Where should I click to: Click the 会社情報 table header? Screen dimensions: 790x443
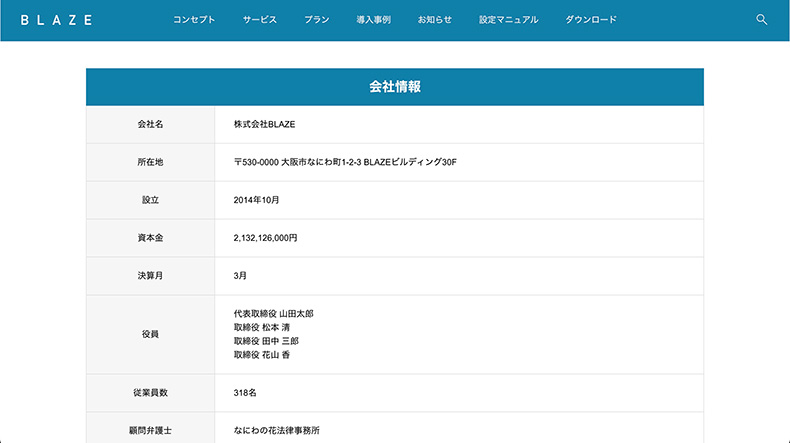coord(394,87)
